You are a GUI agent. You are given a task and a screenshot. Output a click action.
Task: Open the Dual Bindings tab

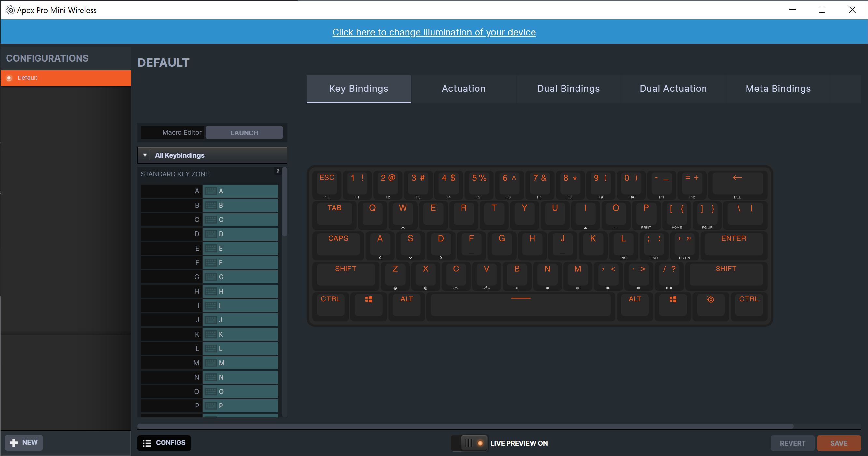pyautogui.click(x=568, y=89)
